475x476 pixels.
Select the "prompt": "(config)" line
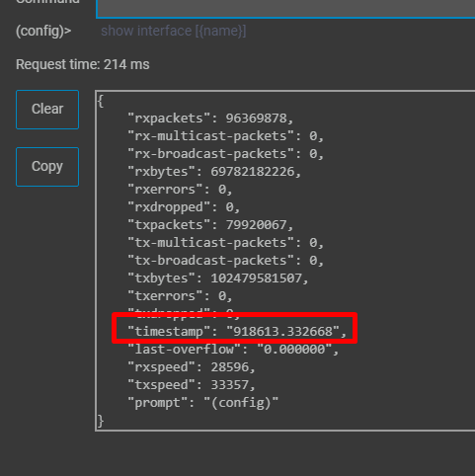click(203, 403)
